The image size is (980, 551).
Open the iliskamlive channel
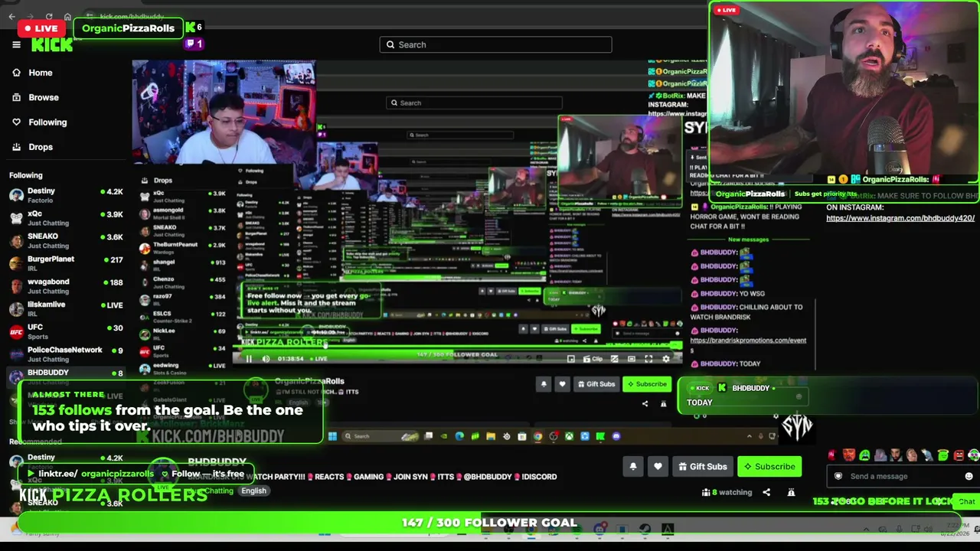click(66, 308)
